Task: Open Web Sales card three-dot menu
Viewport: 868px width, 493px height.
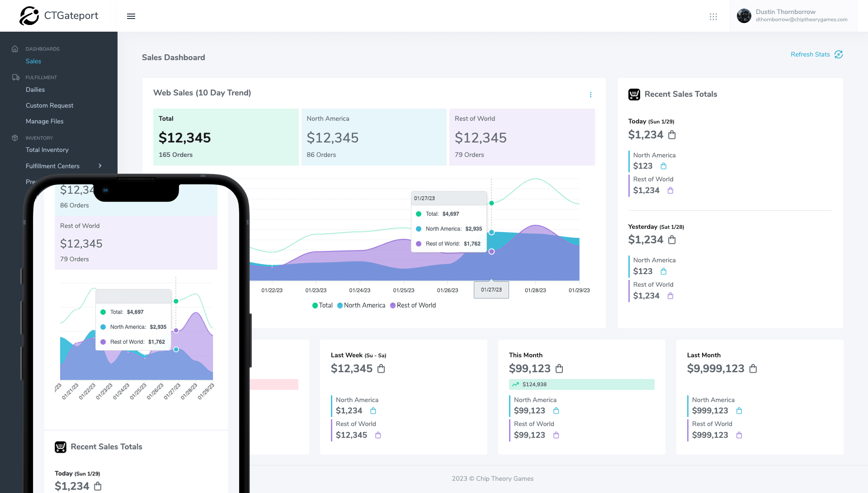Action: (x=590, y=95)
